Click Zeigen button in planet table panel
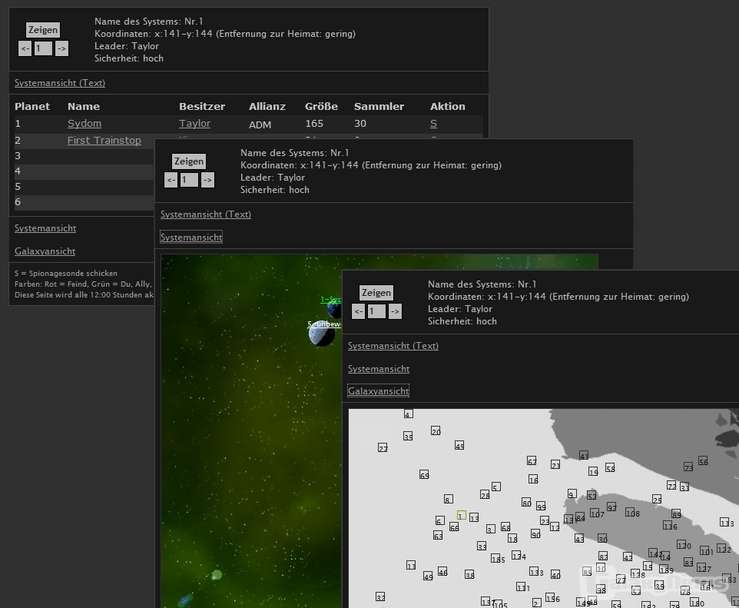This screenshot has width=739, height=608. point(42,30)
